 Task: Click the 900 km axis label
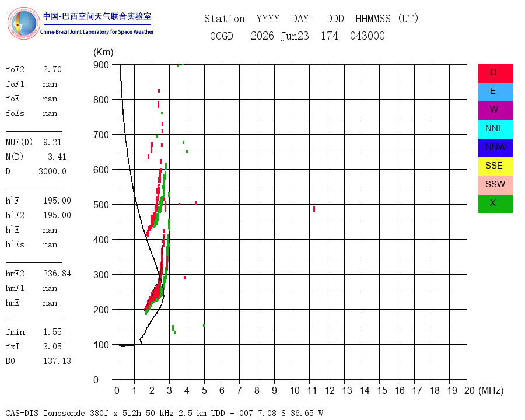[101, 65]
